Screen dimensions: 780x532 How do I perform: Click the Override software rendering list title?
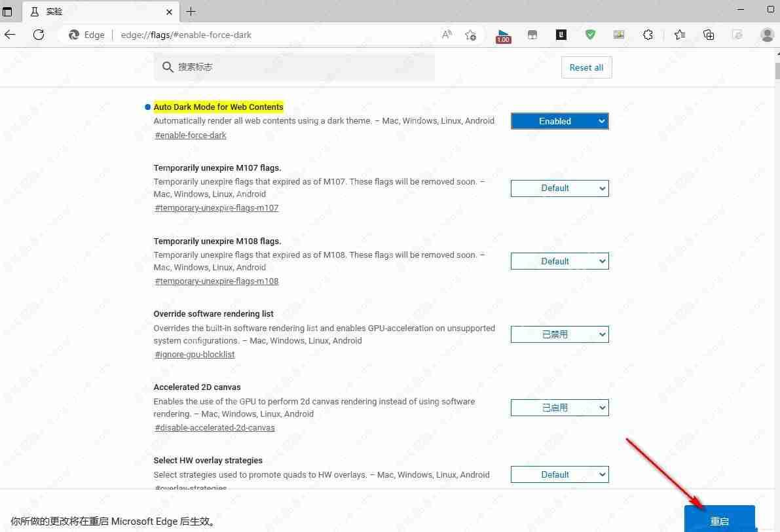click(214, 313)
